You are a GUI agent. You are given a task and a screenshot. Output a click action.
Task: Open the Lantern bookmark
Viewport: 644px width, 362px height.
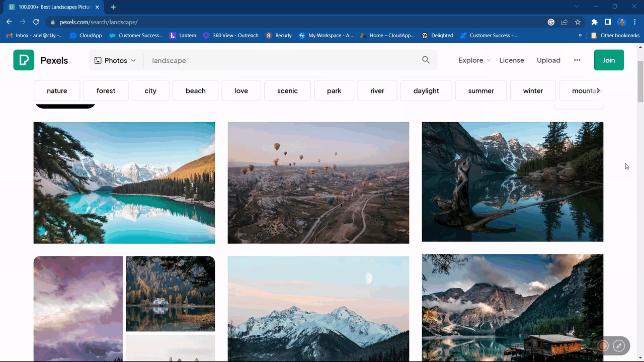point(183,35)
